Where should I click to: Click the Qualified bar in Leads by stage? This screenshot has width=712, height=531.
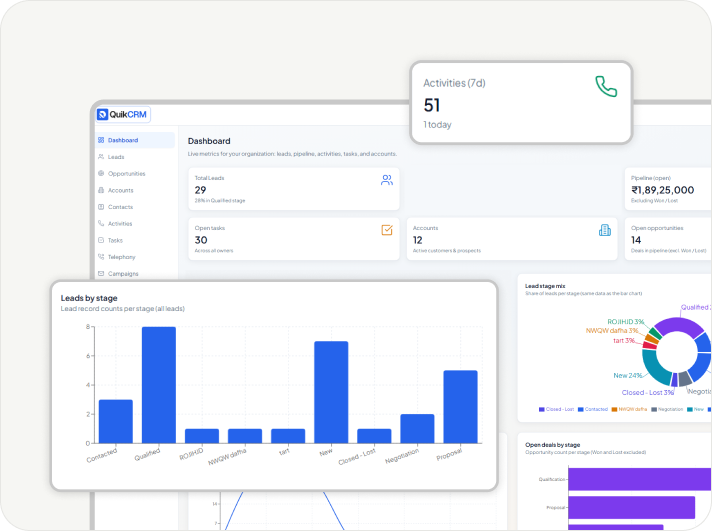pos(159,385)
